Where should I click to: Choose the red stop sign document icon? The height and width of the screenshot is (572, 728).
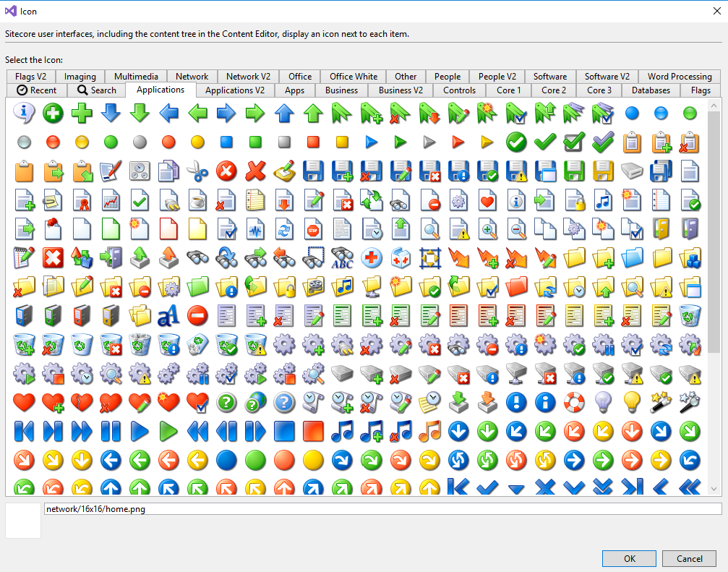point(313,229)
